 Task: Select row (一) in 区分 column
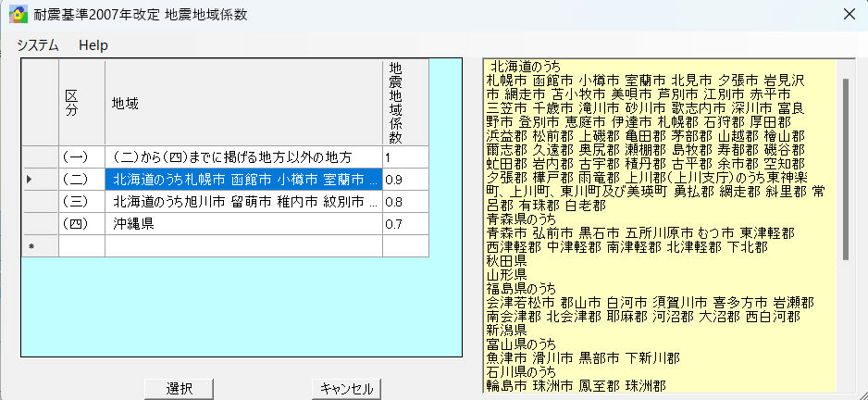81,157
